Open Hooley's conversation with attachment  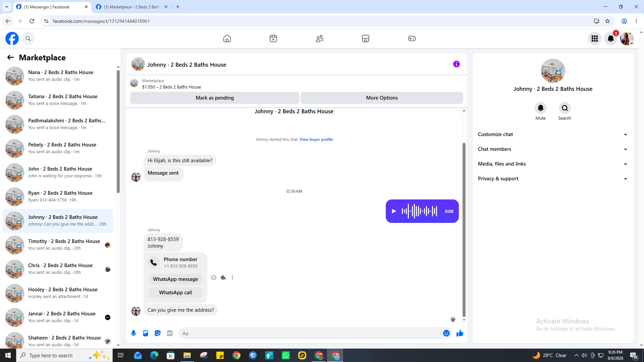[58, 293]
